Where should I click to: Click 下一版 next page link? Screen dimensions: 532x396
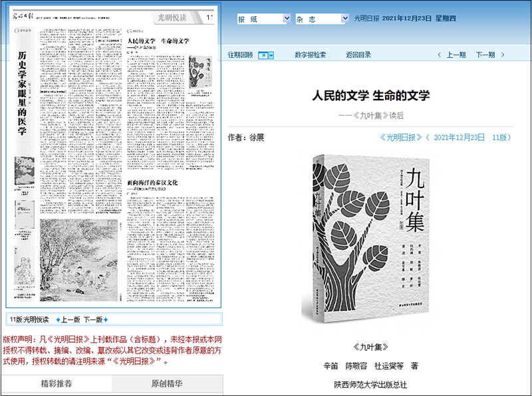[x=93, y=320]
